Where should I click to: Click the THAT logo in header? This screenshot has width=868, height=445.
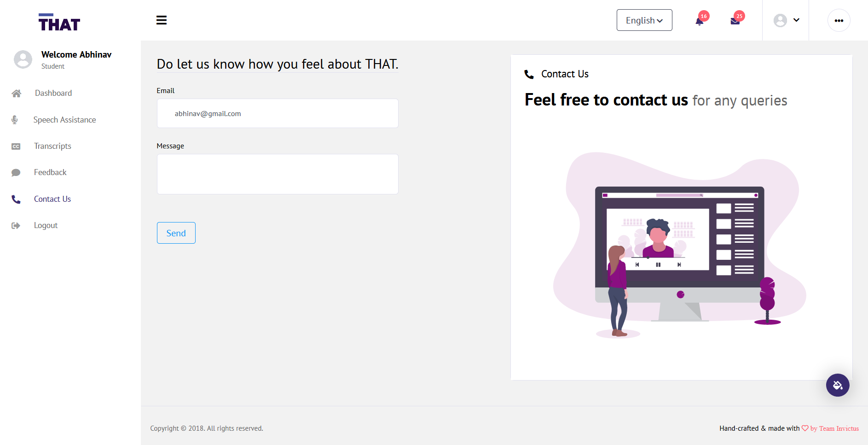click(59, 22)
